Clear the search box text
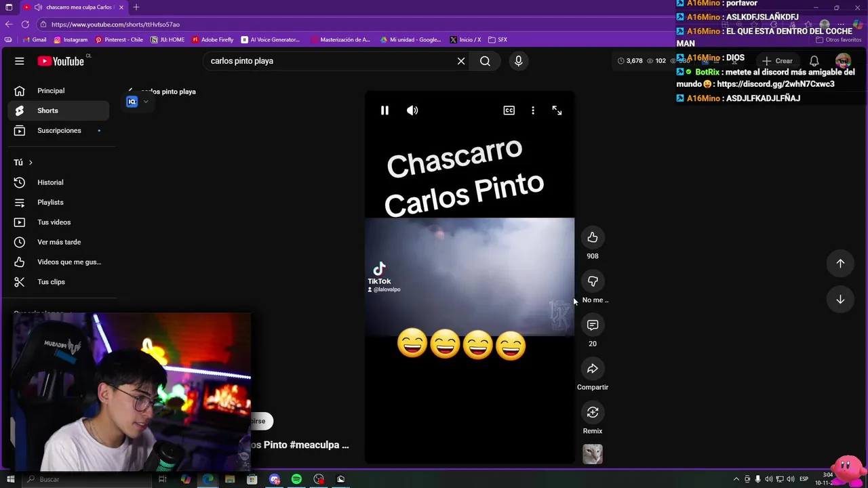The height and width of the screenshot is (488, 868). (x=461, y=61)
